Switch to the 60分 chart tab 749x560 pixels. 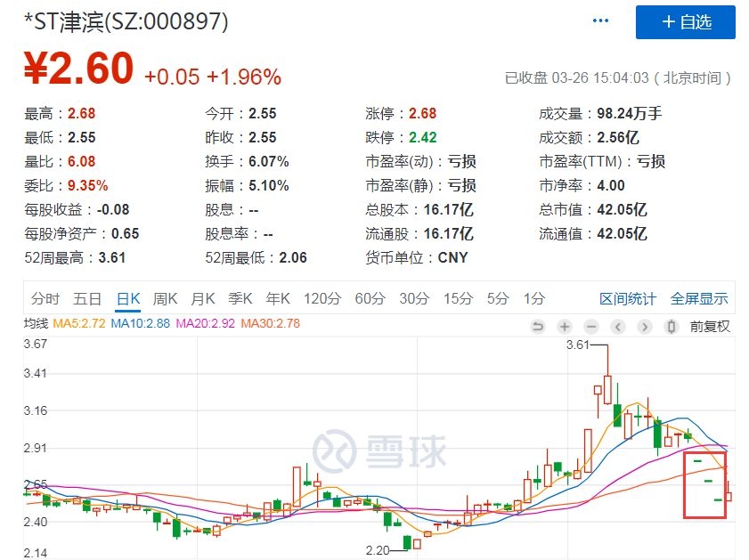(370, 299)
